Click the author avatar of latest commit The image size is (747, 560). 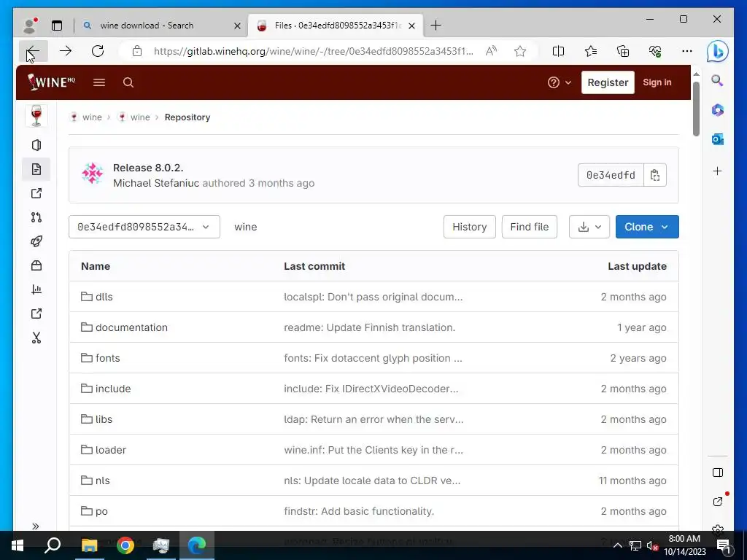(x=93, y=174)
